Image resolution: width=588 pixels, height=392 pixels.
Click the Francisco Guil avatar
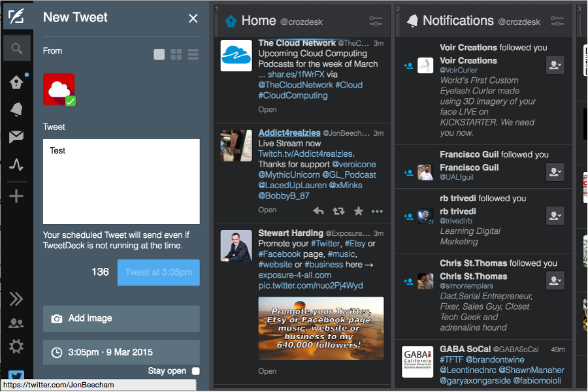click(x=425, y=172)
